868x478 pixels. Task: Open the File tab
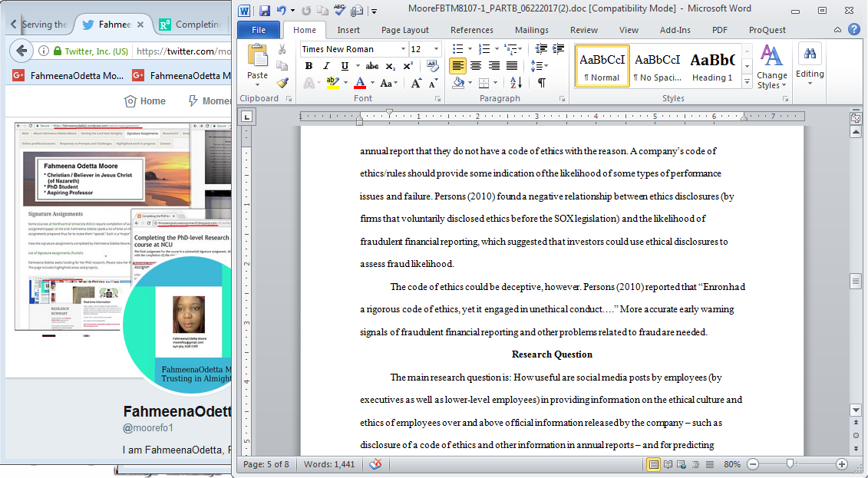pos(259,30)
